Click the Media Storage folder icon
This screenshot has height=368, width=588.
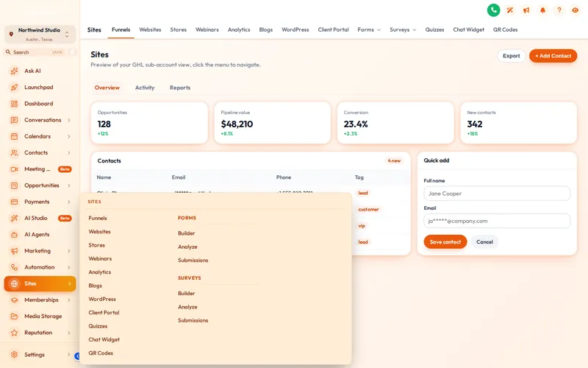(x=14, y=316)
